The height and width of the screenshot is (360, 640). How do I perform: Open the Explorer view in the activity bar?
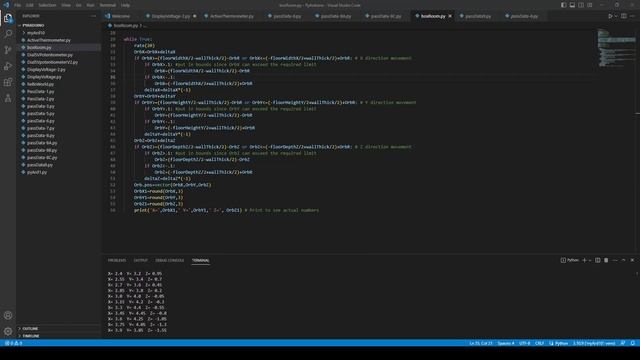coord(8,18)
